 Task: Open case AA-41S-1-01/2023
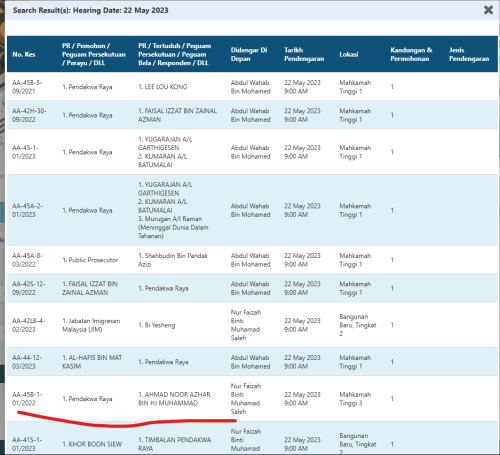[x=27, y=444]
